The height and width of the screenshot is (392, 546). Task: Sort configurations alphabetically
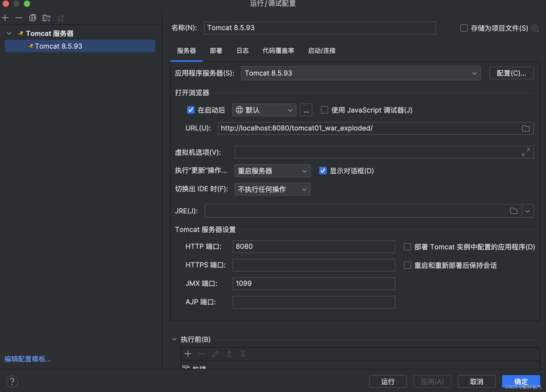[61, 18]
